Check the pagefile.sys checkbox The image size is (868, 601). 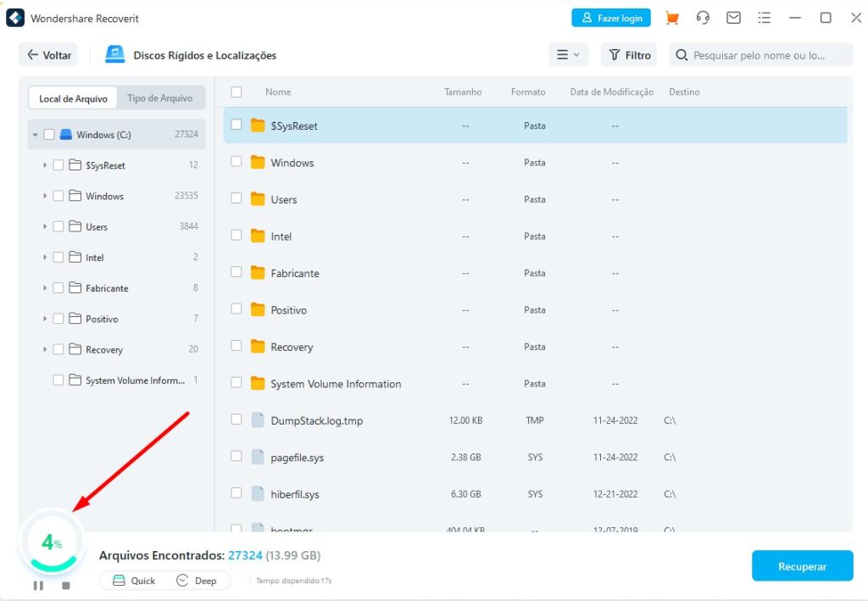click(x=236, y=456)
